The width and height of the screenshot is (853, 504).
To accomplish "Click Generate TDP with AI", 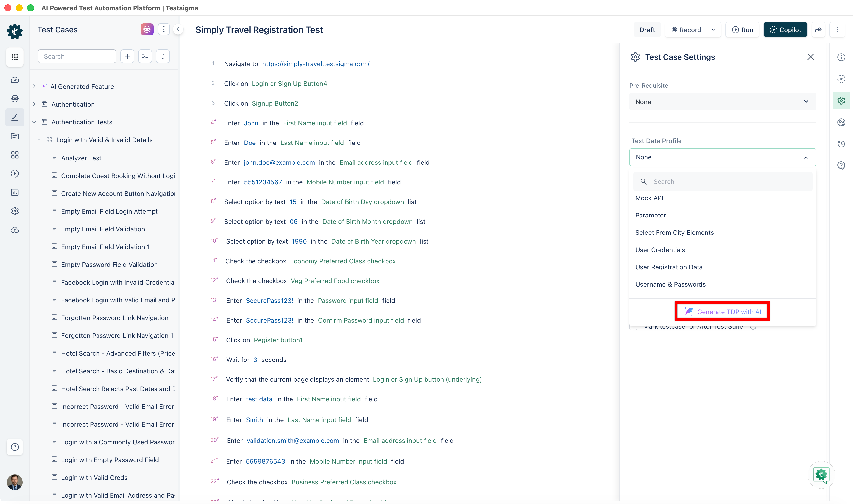I will coord(722,312).
